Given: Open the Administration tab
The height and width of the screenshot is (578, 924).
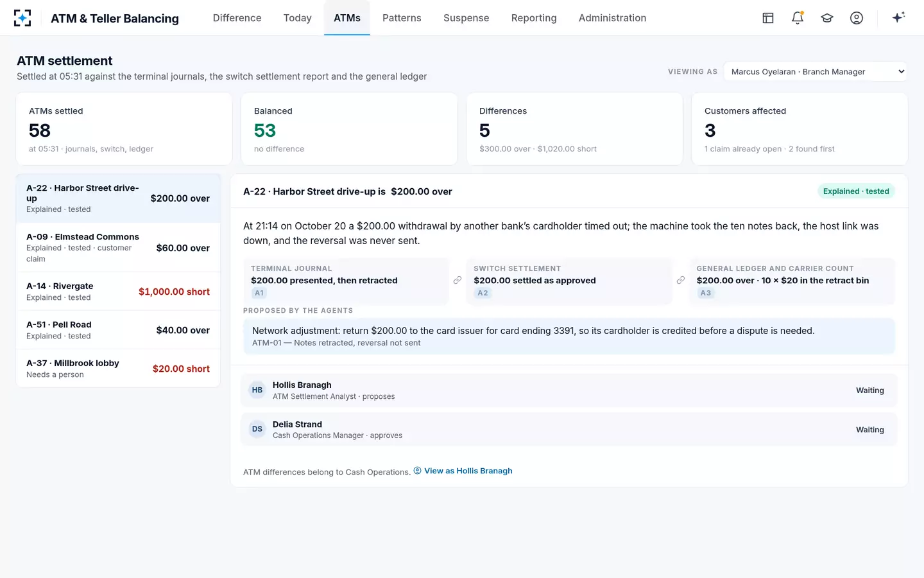Looking at the screenshot, I should pos(613,18).
